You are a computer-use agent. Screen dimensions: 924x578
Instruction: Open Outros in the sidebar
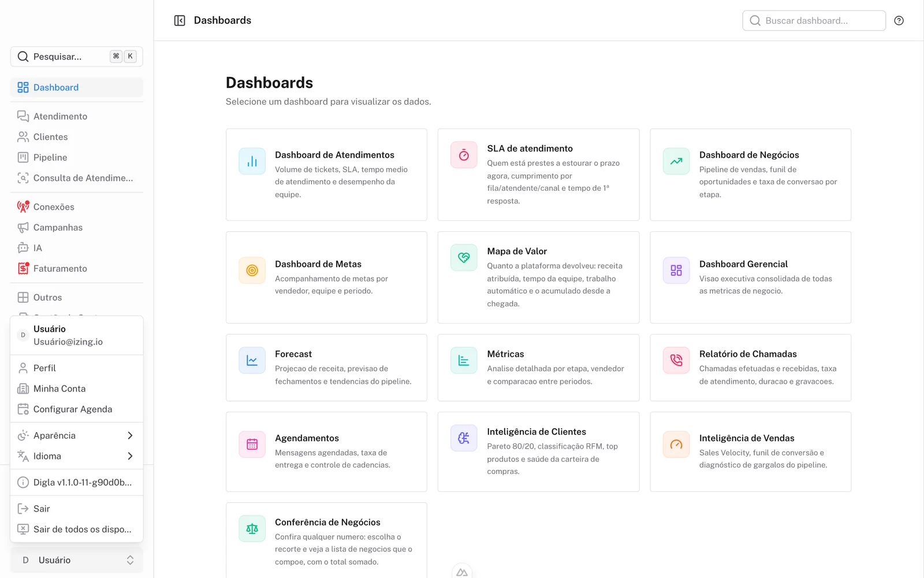(x=77, y=297)
